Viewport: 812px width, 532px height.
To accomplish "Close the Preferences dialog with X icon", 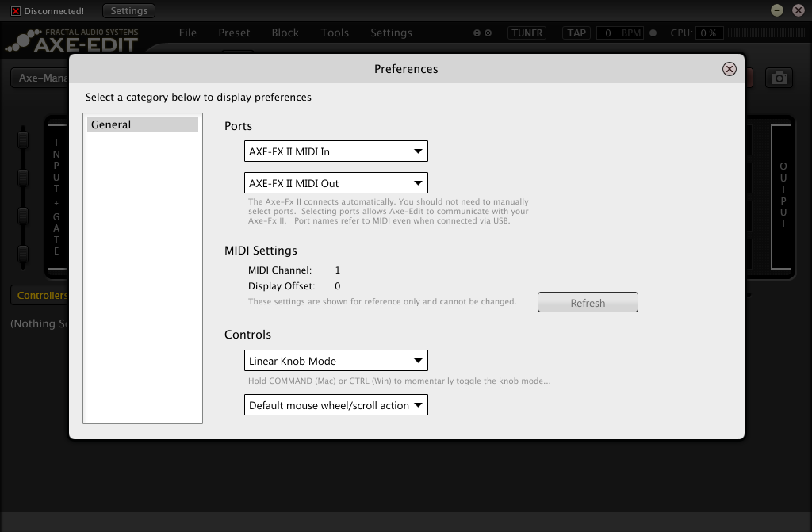I will coord(730,69).
